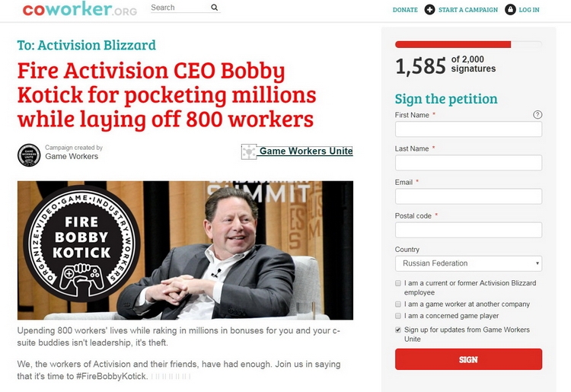The width and height of the screenshot is (571, 392).
Task: Check current or former Activision Blizzard employee
Action: [398, 283]
